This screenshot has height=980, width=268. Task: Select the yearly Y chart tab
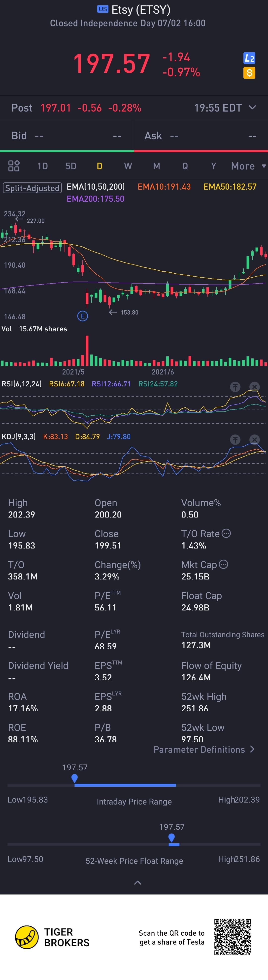[x=214, y=166]
